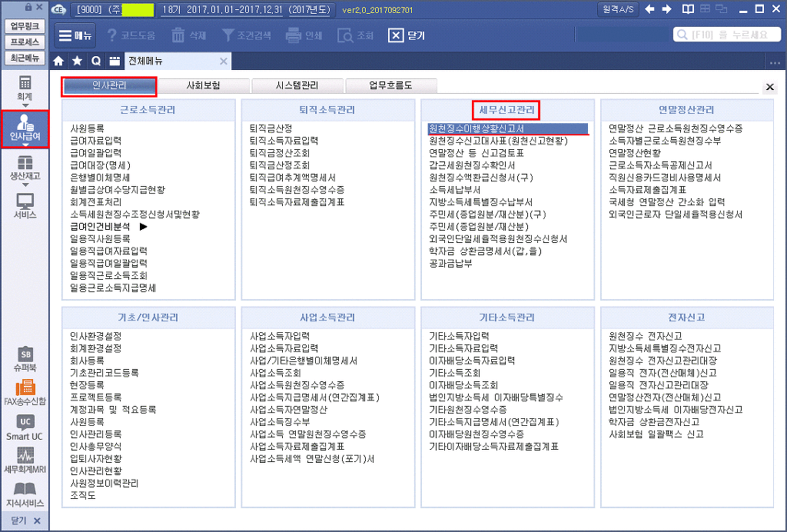Switch to the 업무흐름도 tab
The height and width of the screenshot is (532, 787).
391,86
